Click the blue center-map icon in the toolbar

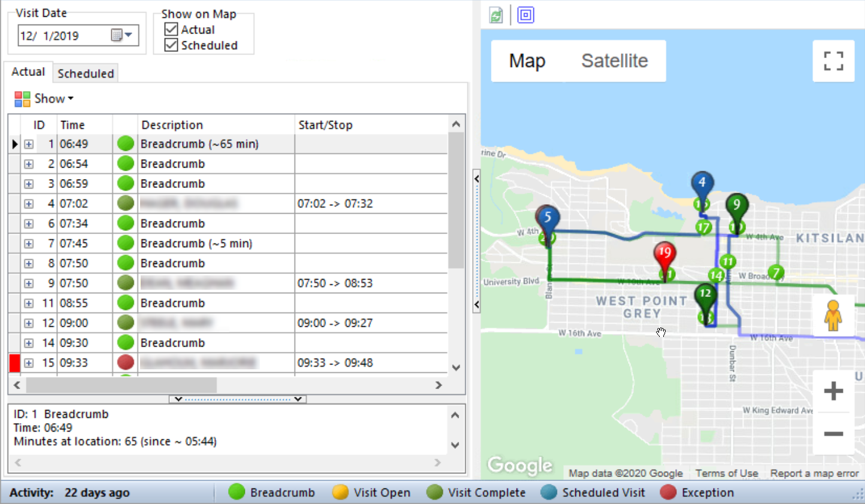click(x=526, y=14)
